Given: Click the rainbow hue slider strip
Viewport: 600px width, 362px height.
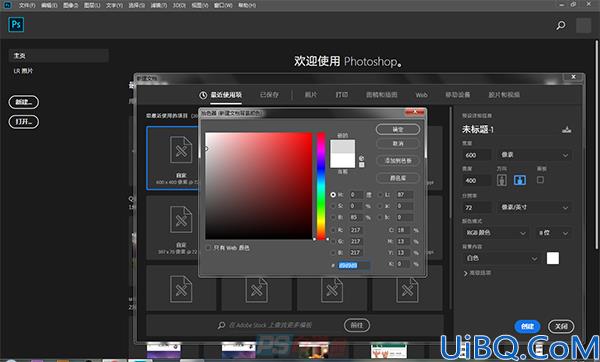Looking at the screenshot, I should (x=321, y=186).
